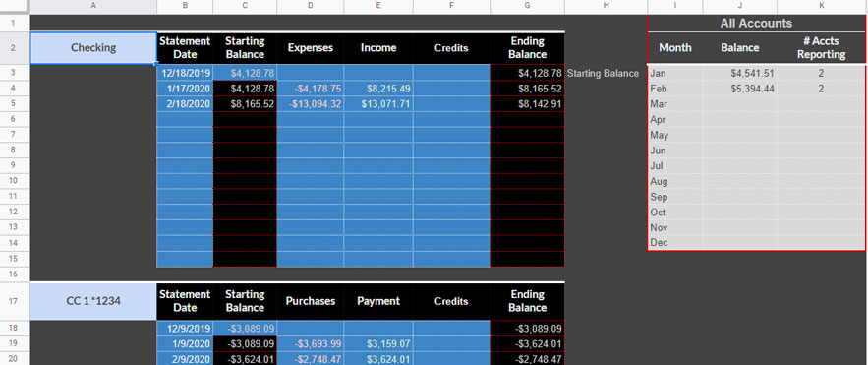Click the Month header in All Accounts
The width and height of the screenshot is (868, 365).
coord(675,47)
